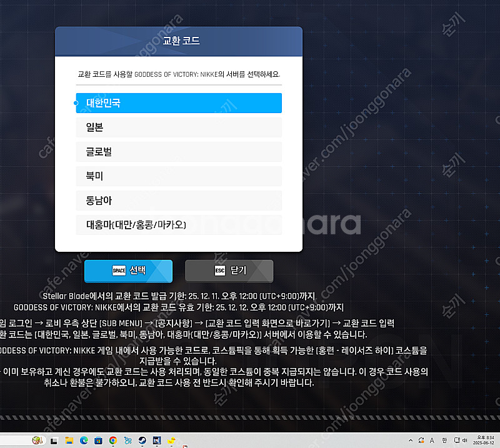Expand the hidden system tray icons chevron
The image size is (500, 448).
tap(411, 441)
